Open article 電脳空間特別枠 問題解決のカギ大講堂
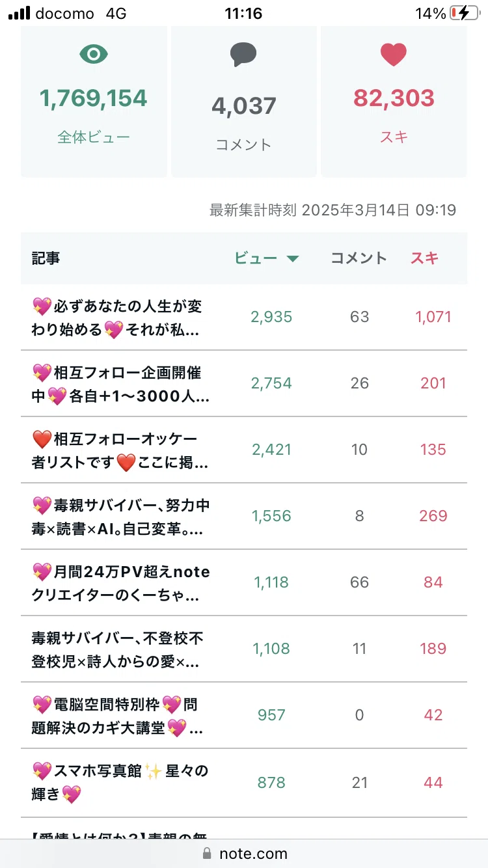This screenshot has width=488, height=868. point(122,716)
